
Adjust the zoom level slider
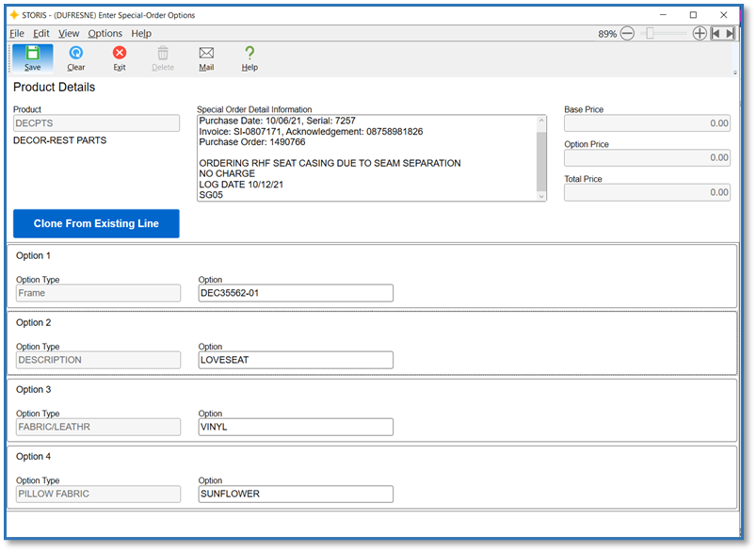[x=650, y=33]
